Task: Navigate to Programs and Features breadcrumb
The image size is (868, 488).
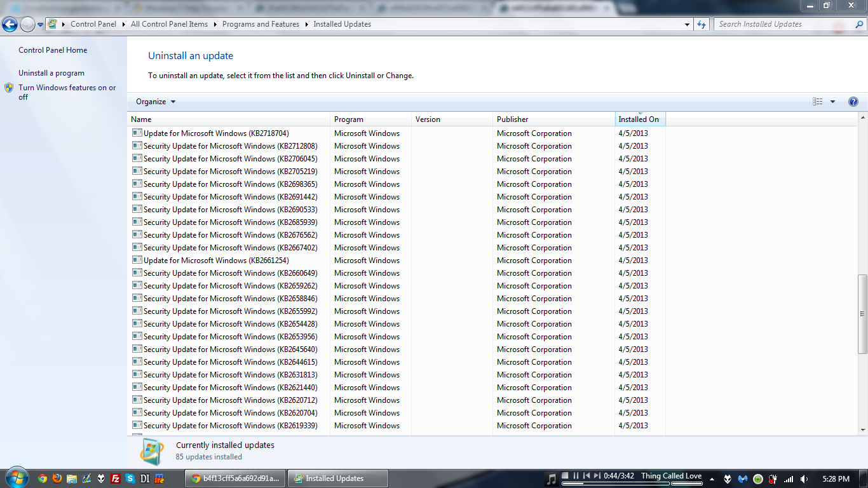Action: (261, 24)
